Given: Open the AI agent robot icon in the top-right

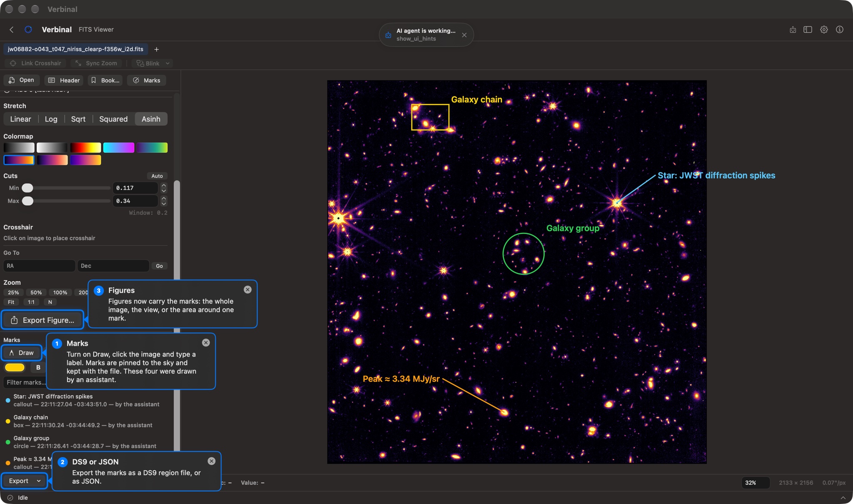Looking at the screenshot, I should [x=793, y=30].
